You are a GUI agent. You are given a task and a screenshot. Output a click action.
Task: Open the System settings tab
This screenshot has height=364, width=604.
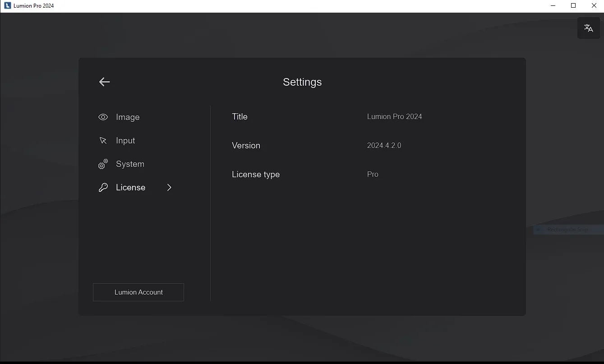(x=130, y=164)
